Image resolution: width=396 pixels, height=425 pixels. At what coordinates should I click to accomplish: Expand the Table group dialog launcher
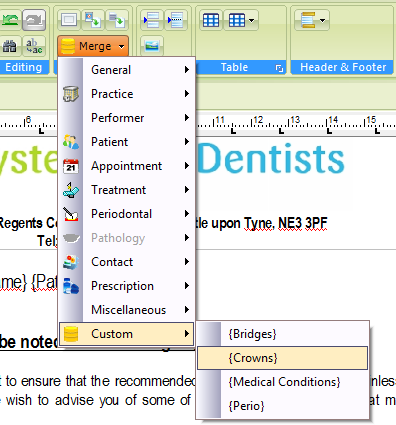(279, 68)
